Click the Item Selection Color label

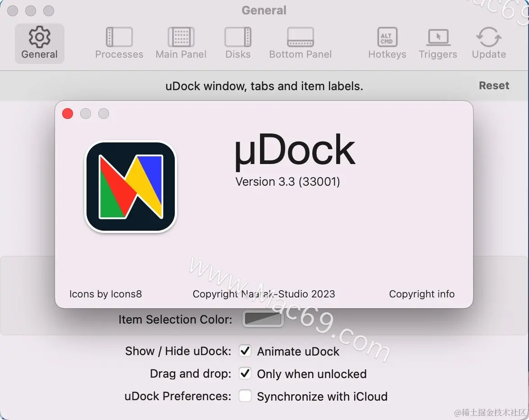(x=175, y=320)
